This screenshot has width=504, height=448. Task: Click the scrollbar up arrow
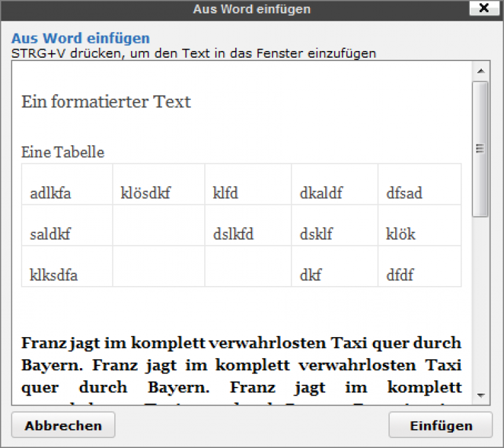point(480,71)
